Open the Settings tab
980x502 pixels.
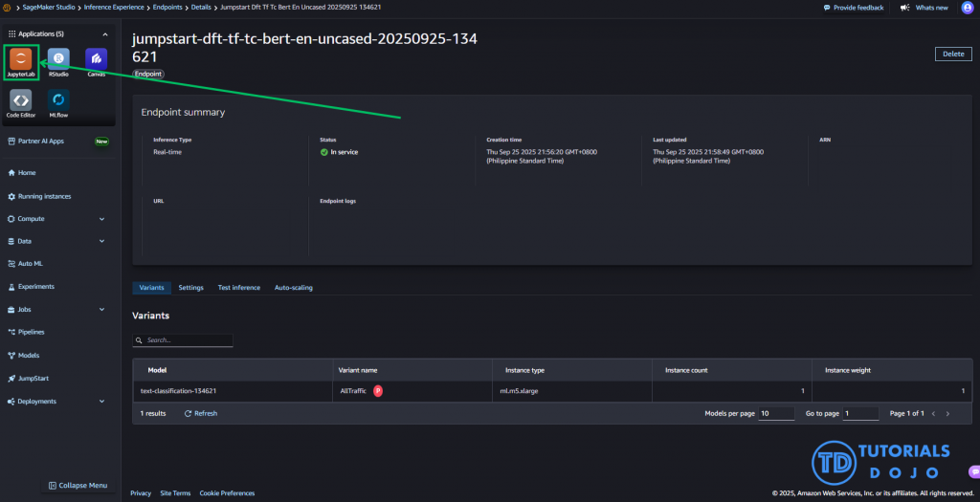tap(190, 288)
